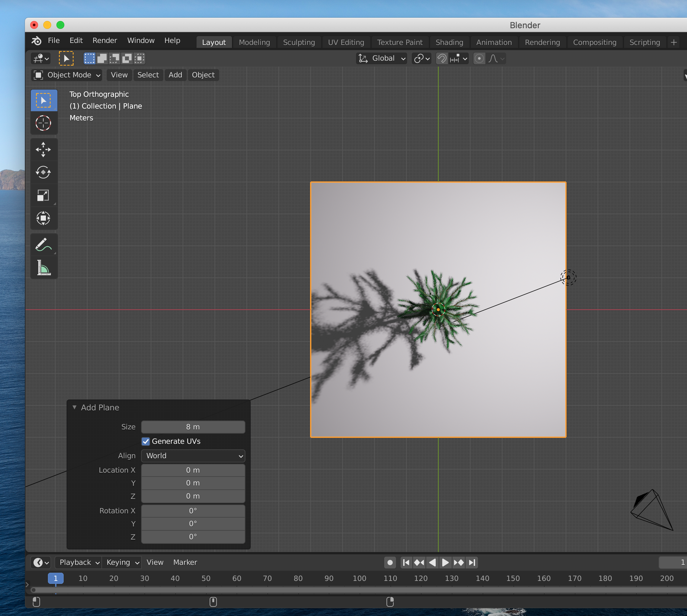Screen dimensions: 687x616
Task: Select the Rotate tool
Action: click(44, 172)
